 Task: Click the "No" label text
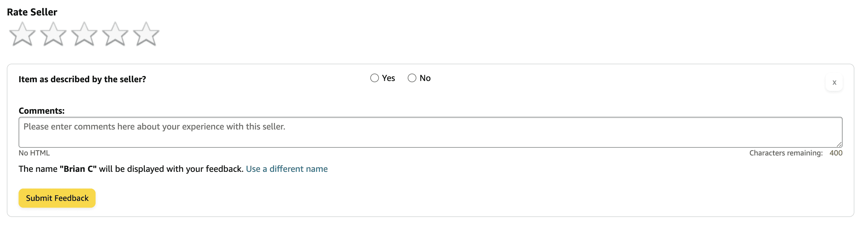[x=425, y=78]
